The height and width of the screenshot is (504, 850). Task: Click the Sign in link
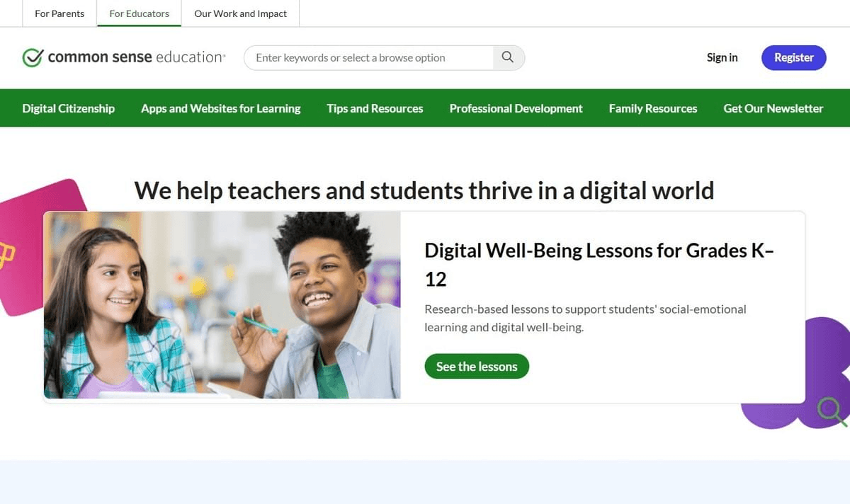click(722, 57)
